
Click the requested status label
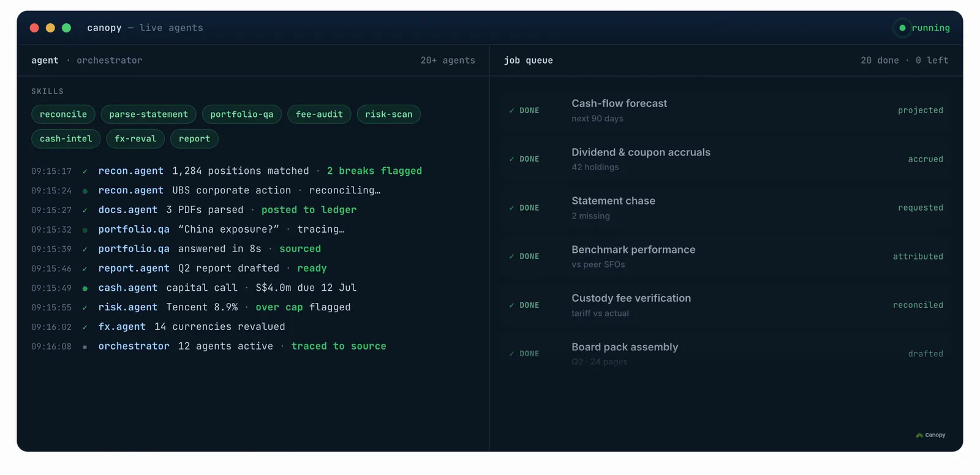tap(921, 208)
